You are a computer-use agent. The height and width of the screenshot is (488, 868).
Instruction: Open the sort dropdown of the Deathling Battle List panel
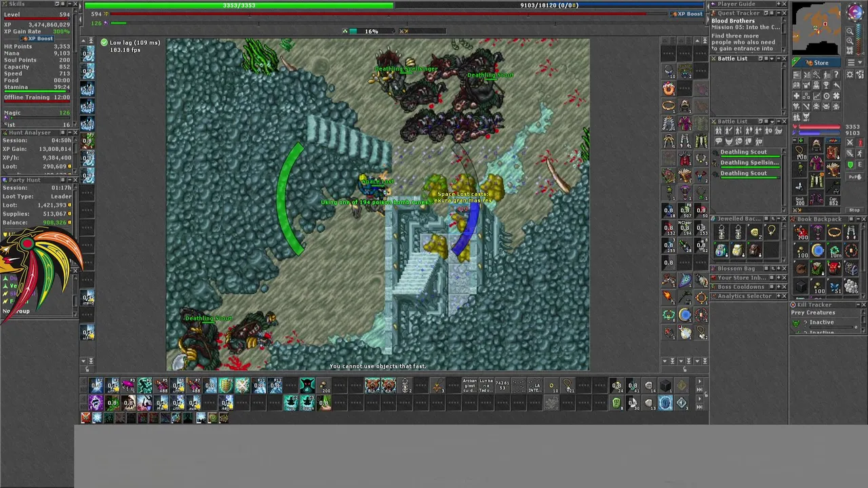772,122
